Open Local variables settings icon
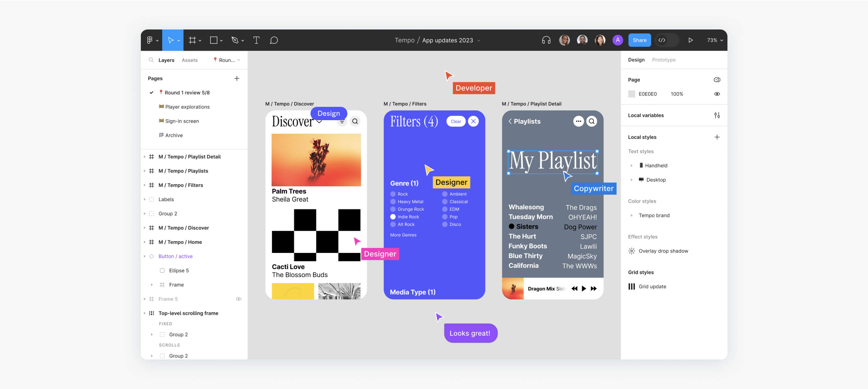868x389 pixels. pos(717,115)
